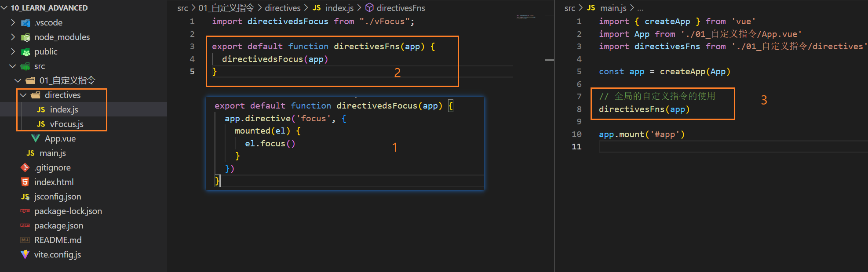
Task: Click '01_自定义指令' in the index.js breadcrumb
Action: pyautogui.click(x=226, y=8)
